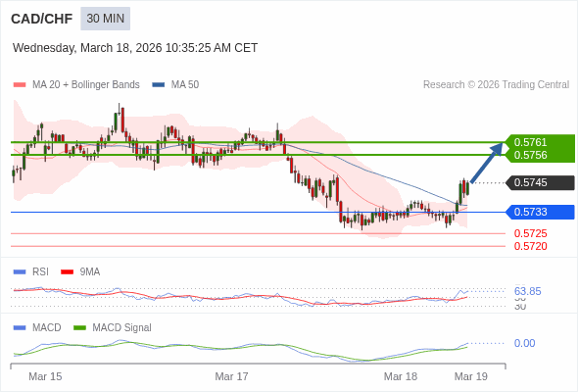Click the 9MA legend label

(90, 272)
